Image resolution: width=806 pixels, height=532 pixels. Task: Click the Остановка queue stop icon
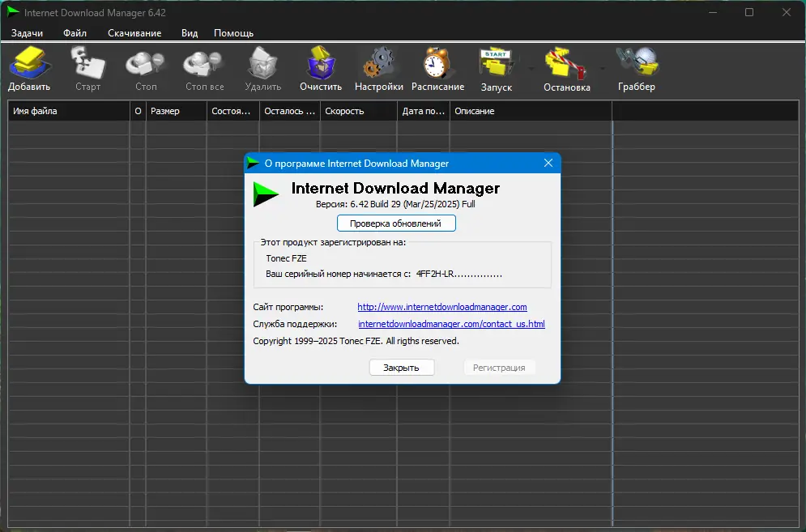(566, 65)
